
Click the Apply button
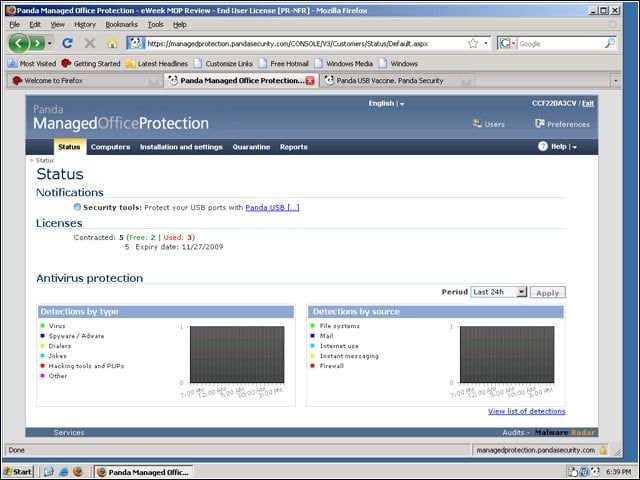coord(547,293)
